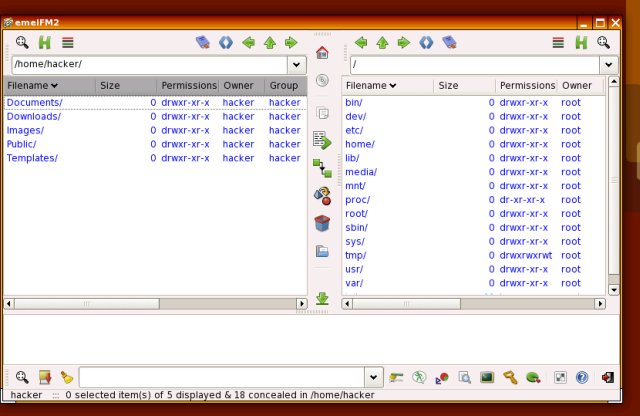This screenshot has width=640, height=416.
Task: Sort left pane by Filename column header
Action: click(50, 86)
